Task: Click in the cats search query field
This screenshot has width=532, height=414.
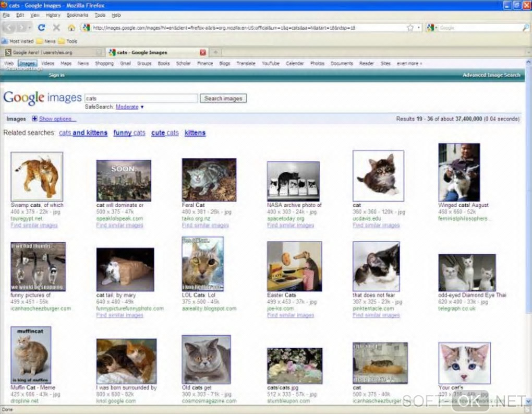Action: (x=141, y=99)
